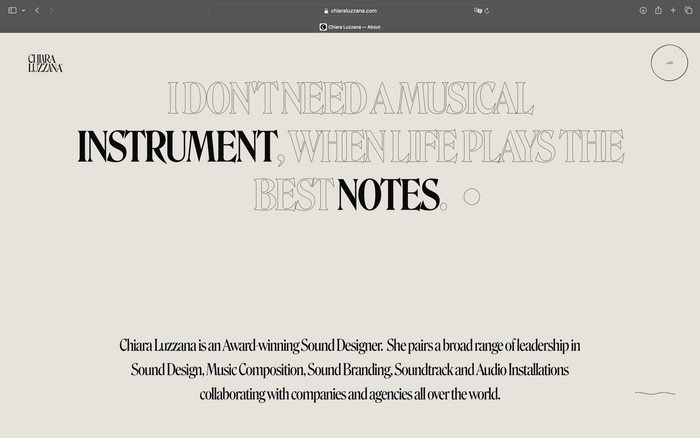
Task: Open a new tab with plus icon
Action: pos(673,10)
